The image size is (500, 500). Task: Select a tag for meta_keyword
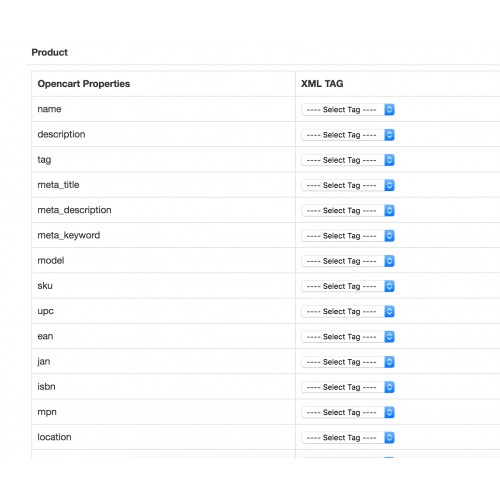click(348, 236)
